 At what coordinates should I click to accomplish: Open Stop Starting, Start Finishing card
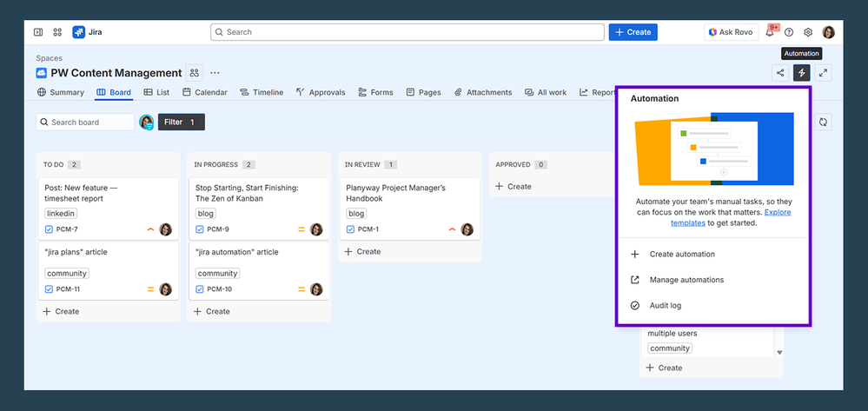[x=259, y=209]
